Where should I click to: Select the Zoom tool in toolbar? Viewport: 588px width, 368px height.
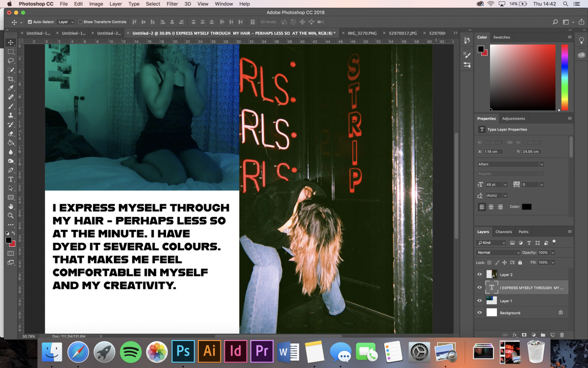(11, 215)
